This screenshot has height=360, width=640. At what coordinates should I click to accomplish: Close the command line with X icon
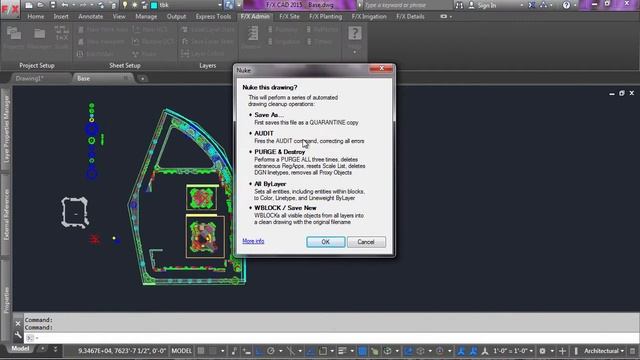pyautogui.click(x=18, y=323)
